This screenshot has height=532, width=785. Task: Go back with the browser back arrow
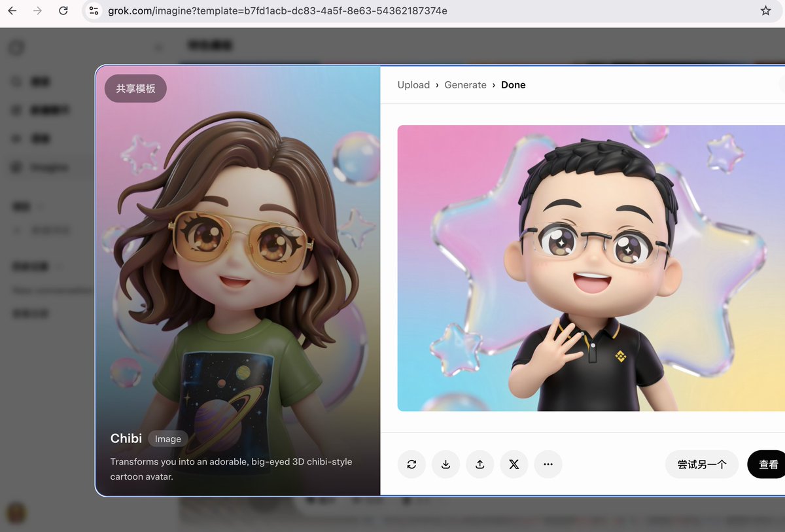[x=12, y=10]
